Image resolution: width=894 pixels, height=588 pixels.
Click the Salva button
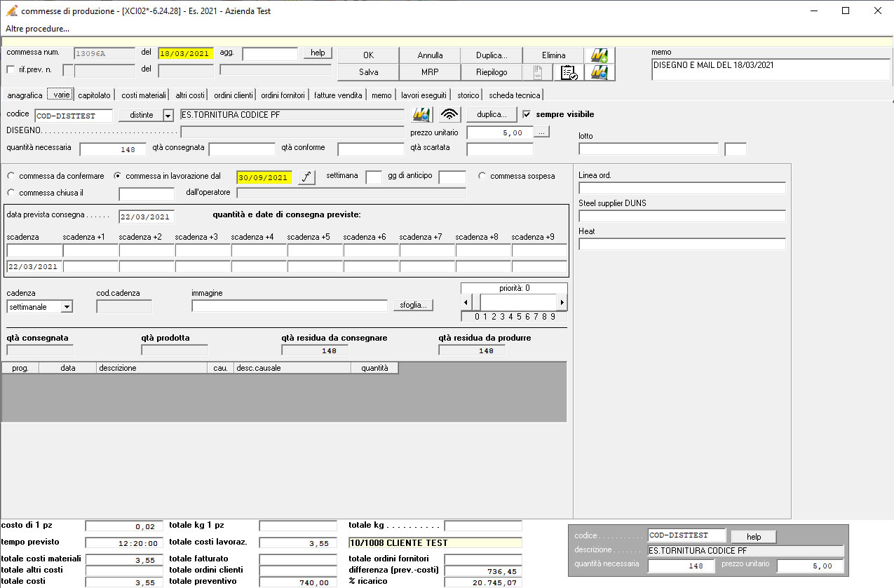tap(368, 72)
